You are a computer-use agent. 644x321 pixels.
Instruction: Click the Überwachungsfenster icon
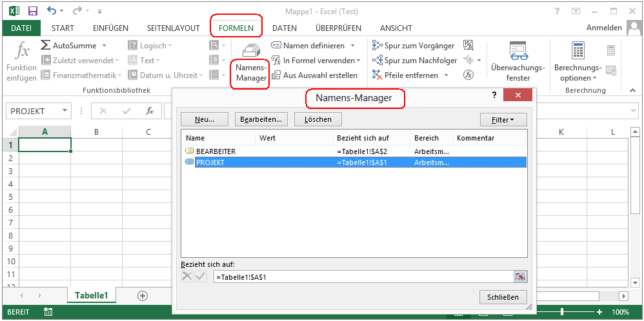(x=518, y=50)
